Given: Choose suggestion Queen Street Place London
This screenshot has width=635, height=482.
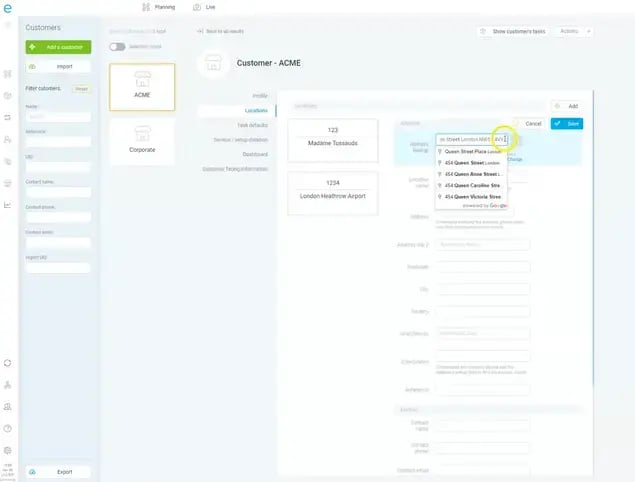Looking at the screenshot, I should 472,151.
